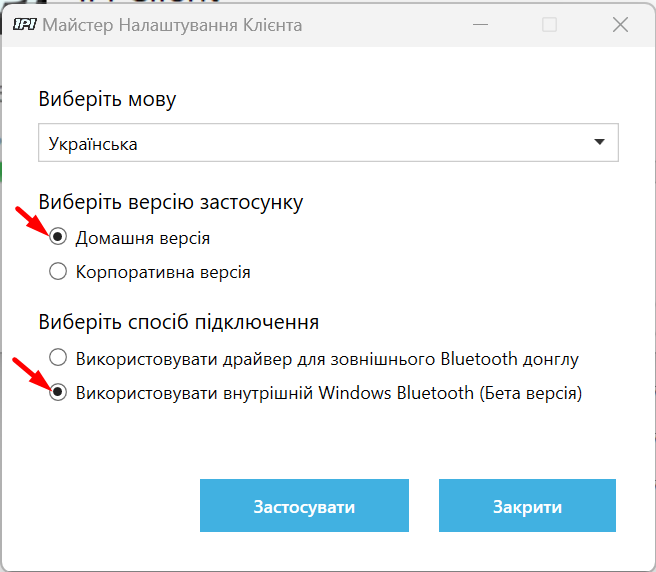Screen dimensions: 656x572
Task: Pick the internal Windows Bluetooth radio button
Action: click(x=58, y=393)
